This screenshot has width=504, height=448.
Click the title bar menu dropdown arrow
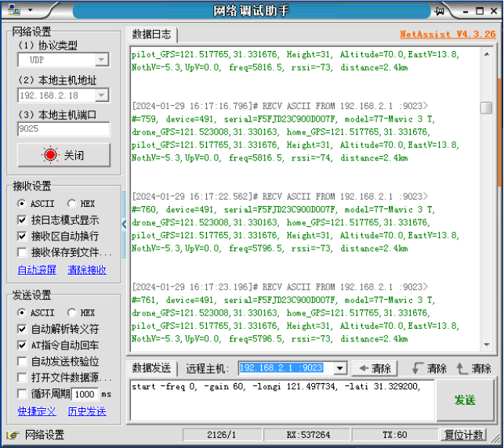[x=31, y=10]
